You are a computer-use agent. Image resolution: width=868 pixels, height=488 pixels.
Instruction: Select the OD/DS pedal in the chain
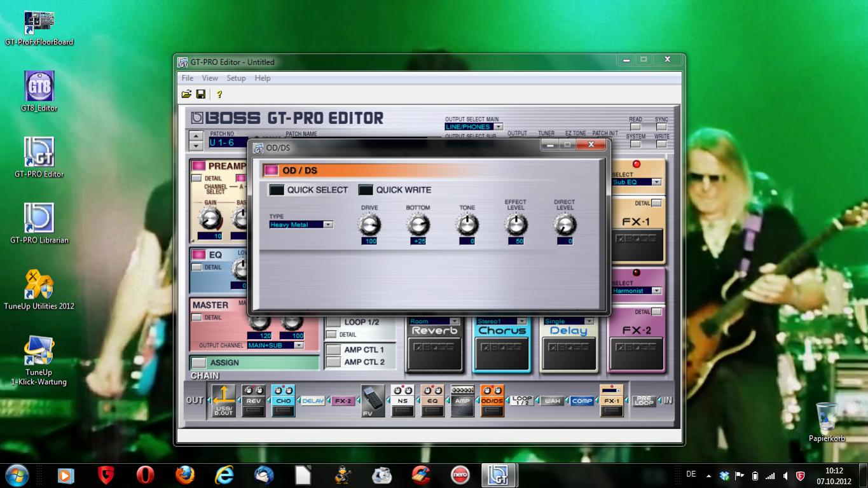(492, 401)
